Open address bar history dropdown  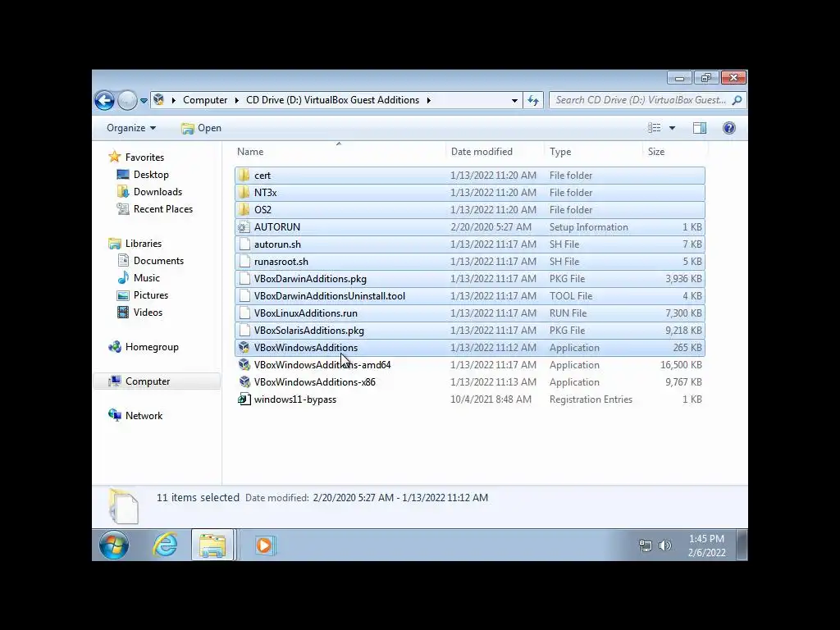pos(514,100)
